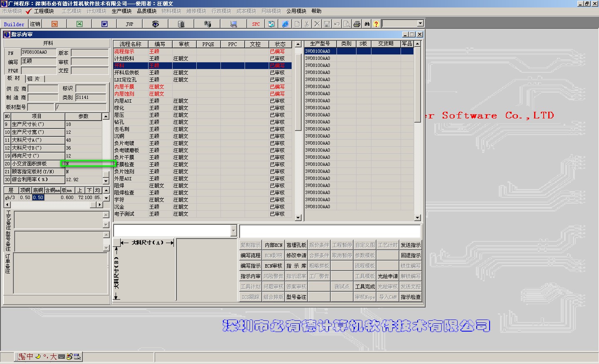Click the 发送指示 button
This screenshot has height=364, width=599.
411,245
